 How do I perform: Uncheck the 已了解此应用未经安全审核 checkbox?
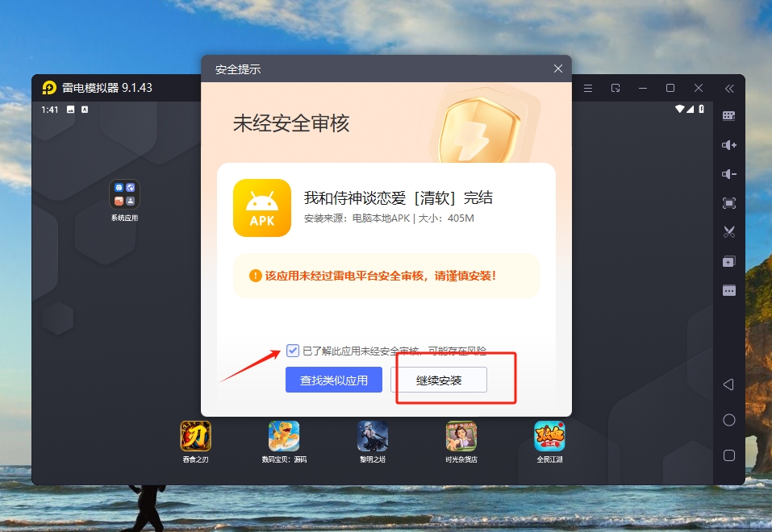click(x=293, y=351)
